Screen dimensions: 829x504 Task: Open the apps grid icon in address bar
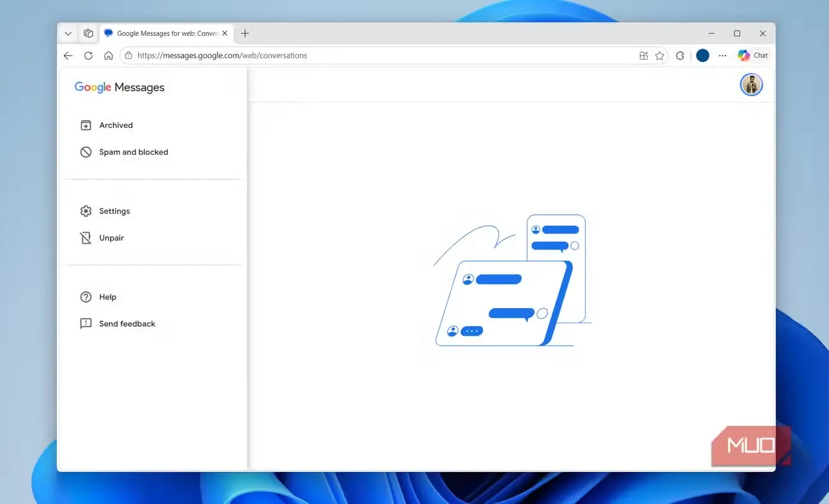pyautogui.click(x=644, y=56)
